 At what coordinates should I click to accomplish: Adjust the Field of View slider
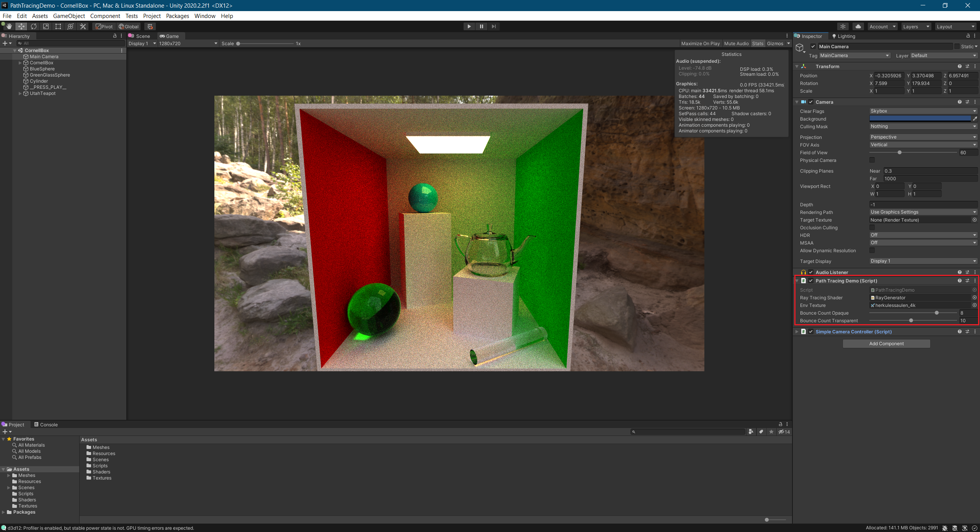point(899,152)
